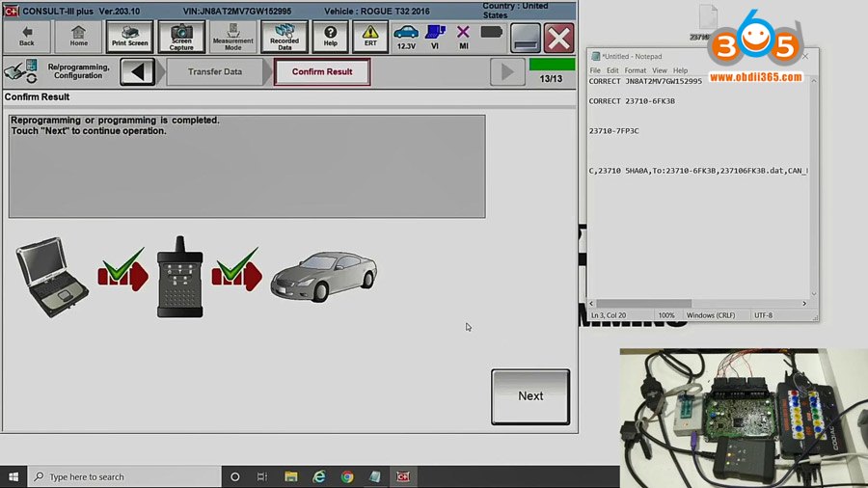Viewport: 868px width, 488px height.
Task: Click the 12.3V battery voltage indicator
Action: [406, 37]
